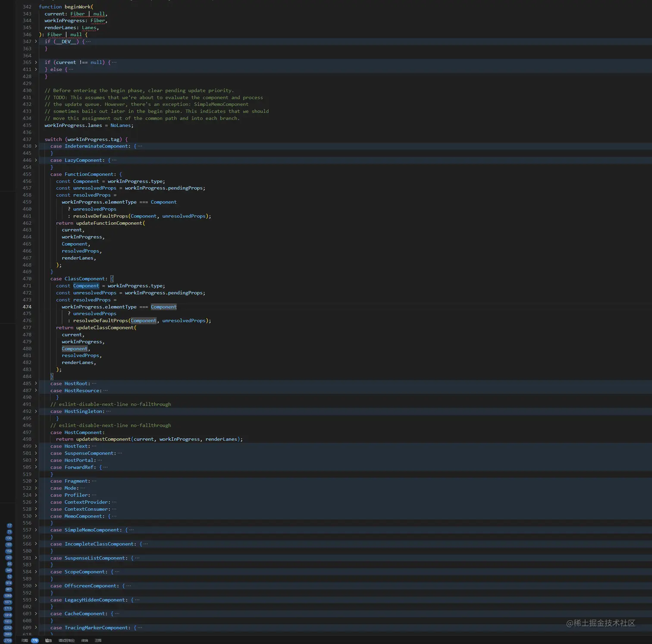Click the beginWork function name

point(78,7)
